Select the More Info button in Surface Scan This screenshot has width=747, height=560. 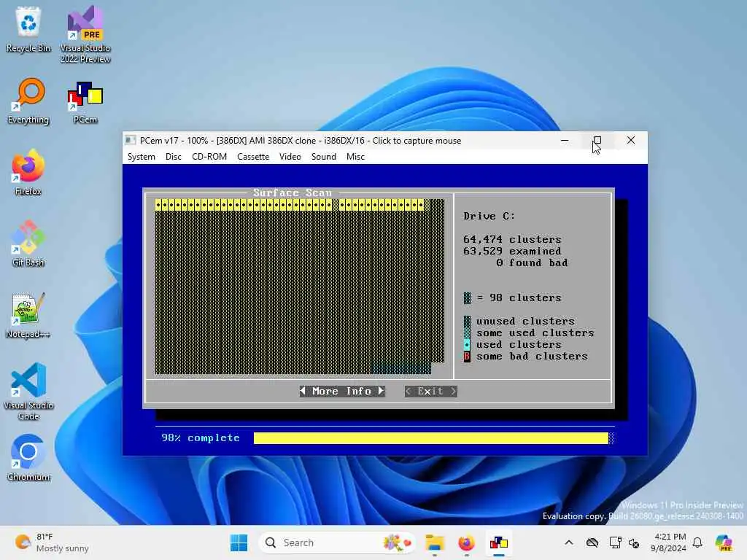pyautogui.click(x=341, y=391)
